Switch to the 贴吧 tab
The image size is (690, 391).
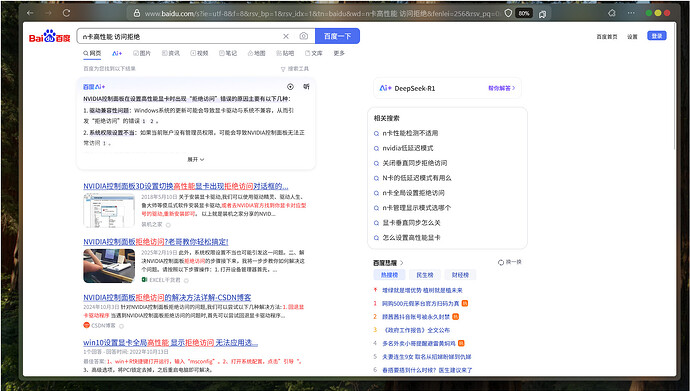point(285,53)
